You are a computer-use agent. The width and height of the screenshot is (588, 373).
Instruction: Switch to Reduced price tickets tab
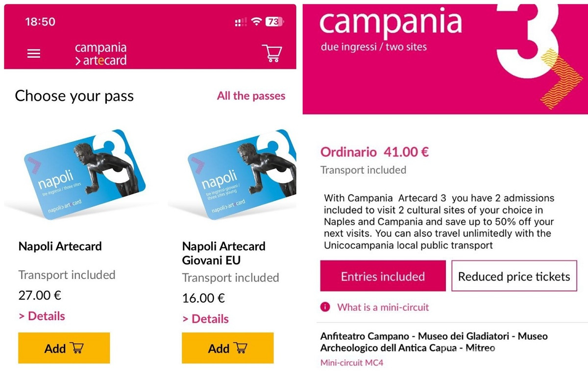pyautogui.click(x=514, y=276)
